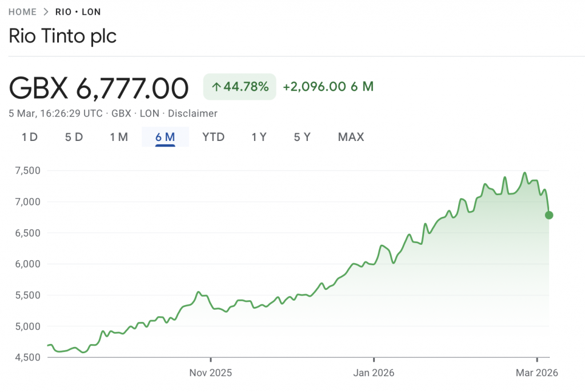
Task: Select the latest price dot on the chart
Action: pos(549,215)
